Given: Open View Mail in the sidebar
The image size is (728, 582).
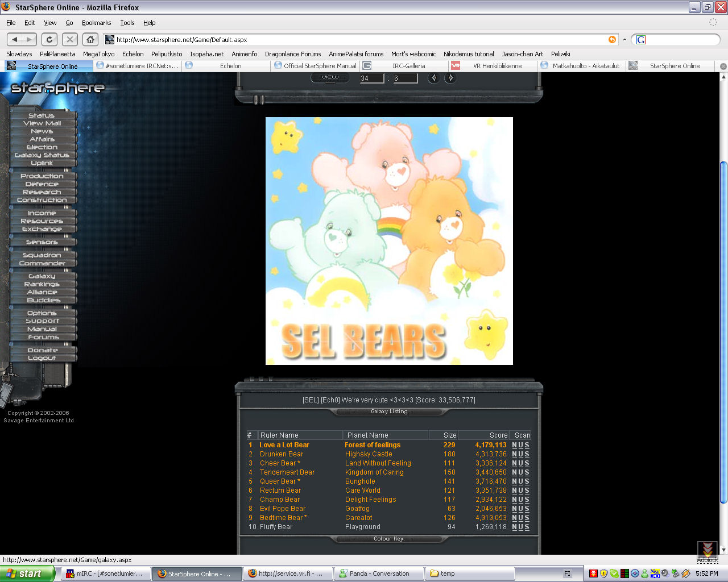Looking at the screenshot, I should 42,123.
